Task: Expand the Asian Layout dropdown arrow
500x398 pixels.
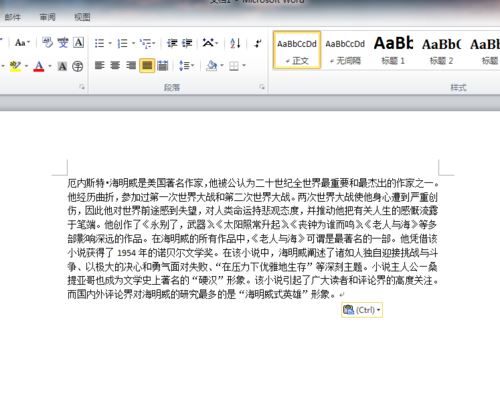Action: [x=216, y=43]
